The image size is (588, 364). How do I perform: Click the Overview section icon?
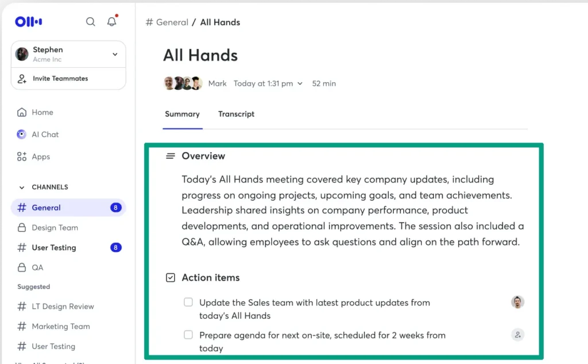click(x=171, y=156)
